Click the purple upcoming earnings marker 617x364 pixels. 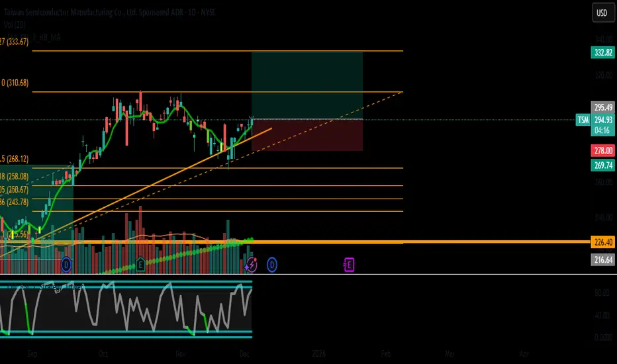[349, 265]
